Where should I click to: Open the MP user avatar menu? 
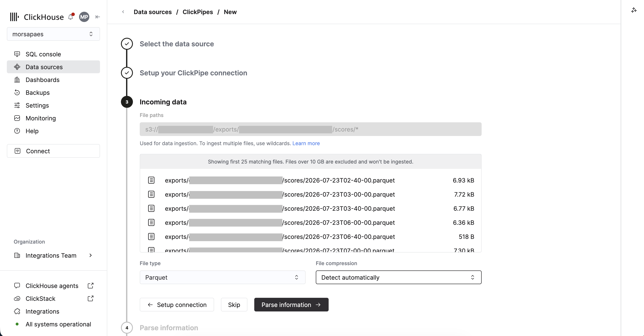(84, 17)
